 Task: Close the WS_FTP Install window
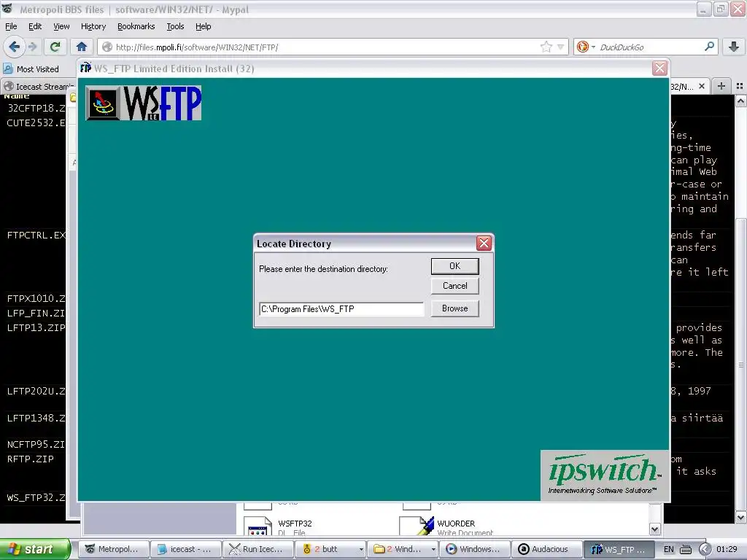(x=659, y=68)
